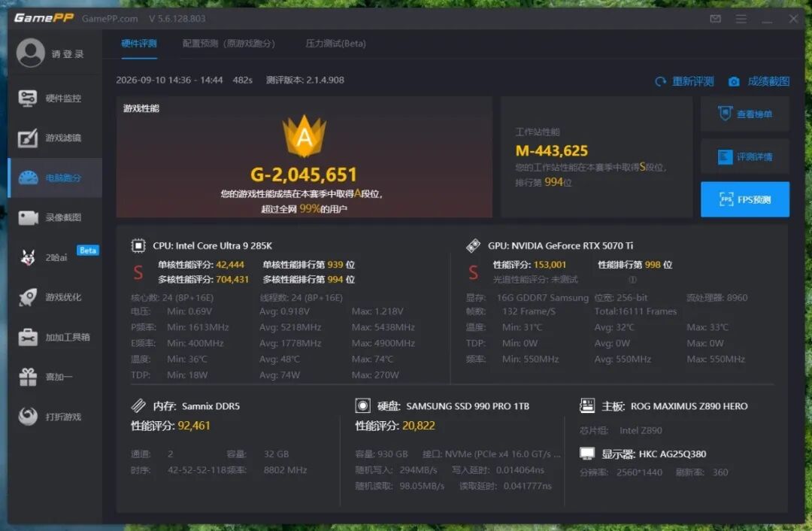Click the ranking shield icon
Viewport: 812px width, 531px height.
[725, 114]
